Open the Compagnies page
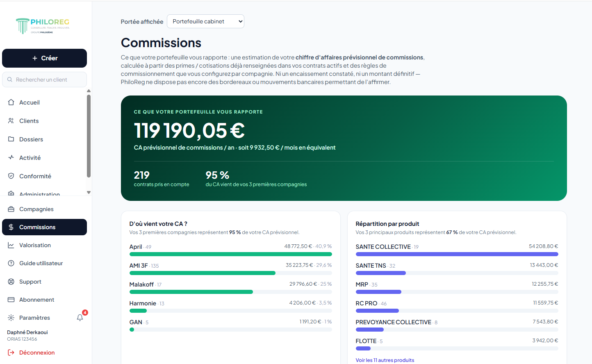The image size is (592, 364). coord(44,209)
